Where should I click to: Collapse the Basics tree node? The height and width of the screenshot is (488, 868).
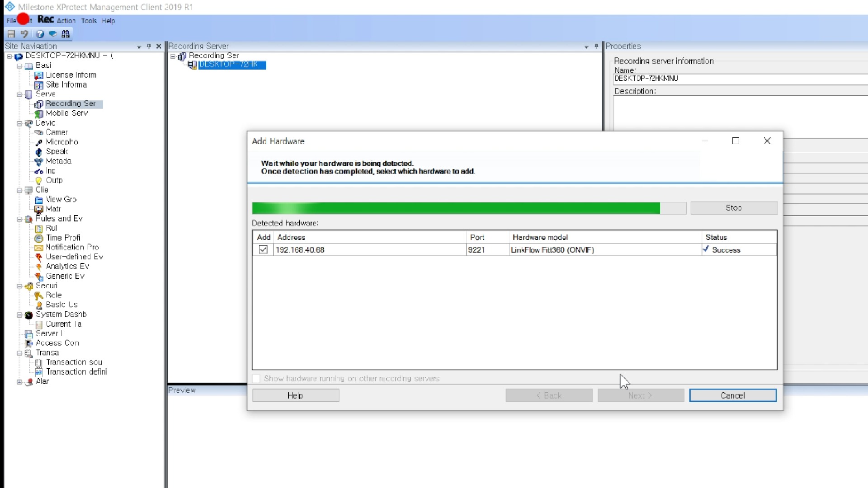click(19, 66)
